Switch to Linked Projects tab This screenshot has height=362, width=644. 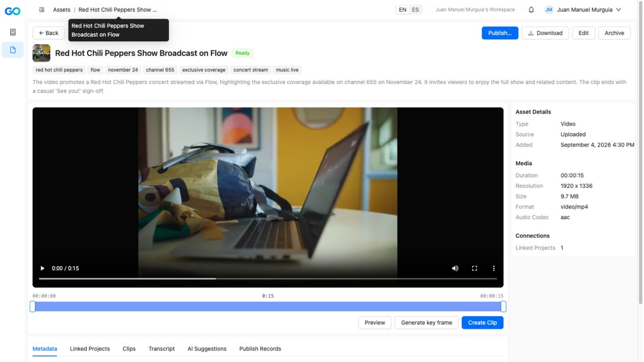tap(90, 349)
